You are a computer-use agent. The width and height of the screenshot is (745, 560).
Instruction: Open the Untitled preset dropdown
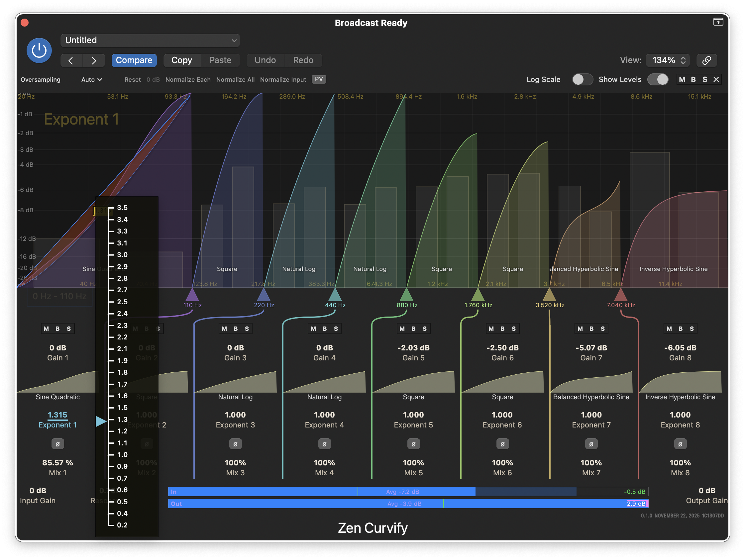tap(150, 41)
